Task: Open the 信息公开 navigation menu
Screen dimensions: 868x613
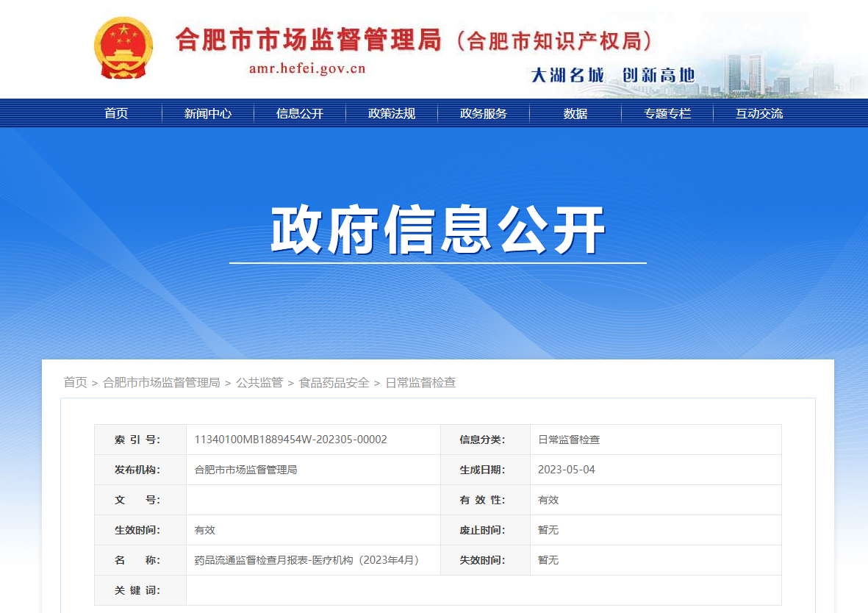Action: click(x=299, y=113)
